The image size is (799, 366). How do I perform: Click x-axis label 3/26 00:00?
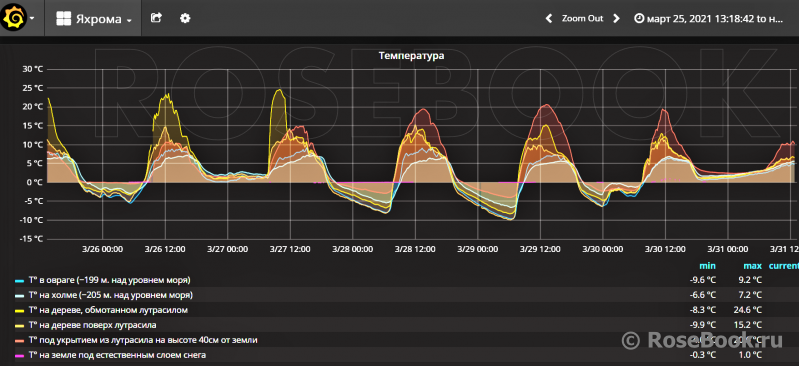click(102, 249)
